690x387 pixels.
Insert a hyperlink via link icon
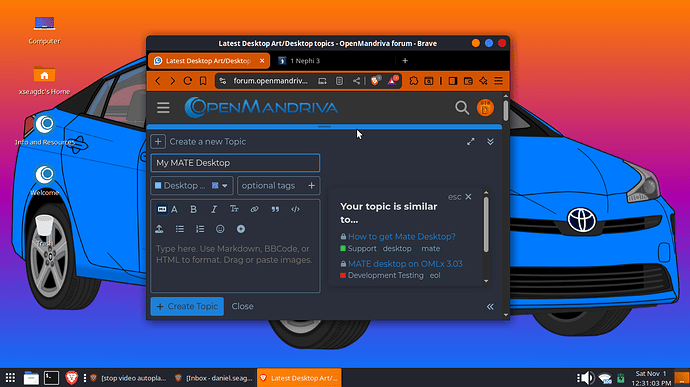pos(254,209)
